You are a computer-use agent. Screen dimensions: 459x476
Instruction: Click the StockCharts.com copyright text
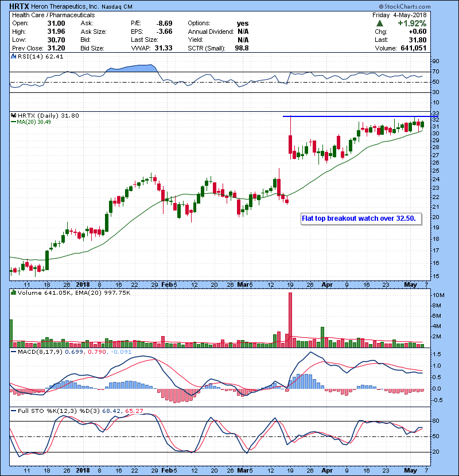[x=404, y=6]
